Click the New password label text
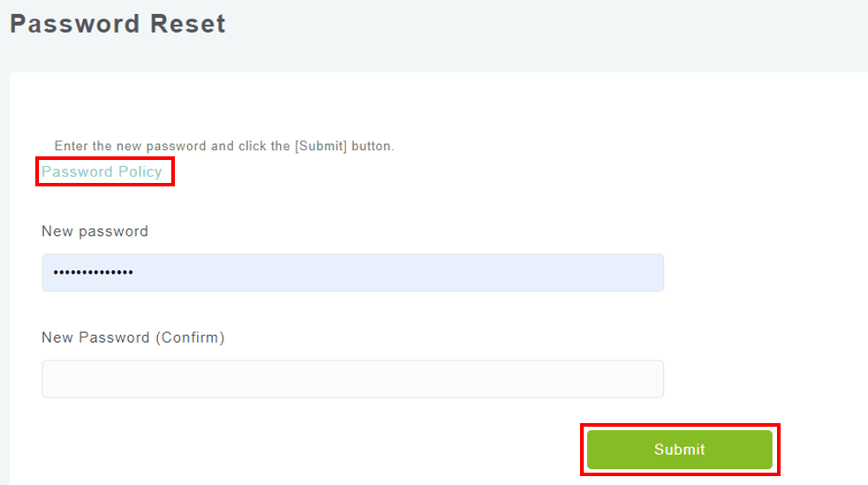This screenshot has width=868, height=485. pos(94,231)
